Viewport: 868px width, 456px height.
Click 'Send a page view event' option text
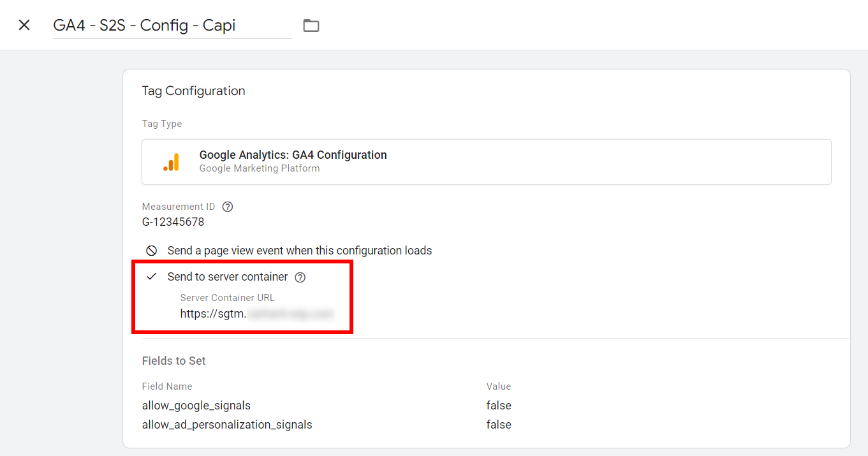coord(300,251)
